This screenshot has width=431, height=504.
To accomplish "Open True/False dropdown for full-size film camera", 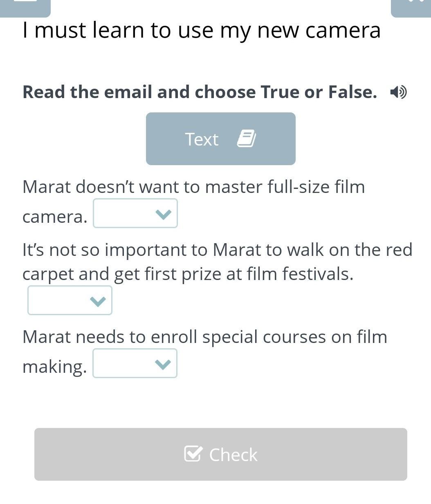I will coord(135,213).
